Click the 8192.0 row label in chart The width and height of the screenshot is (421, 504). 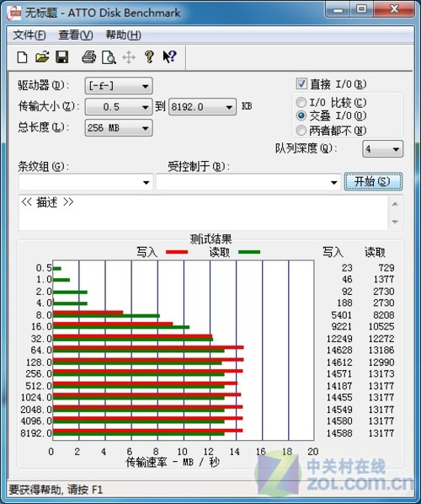click(36, 433)
